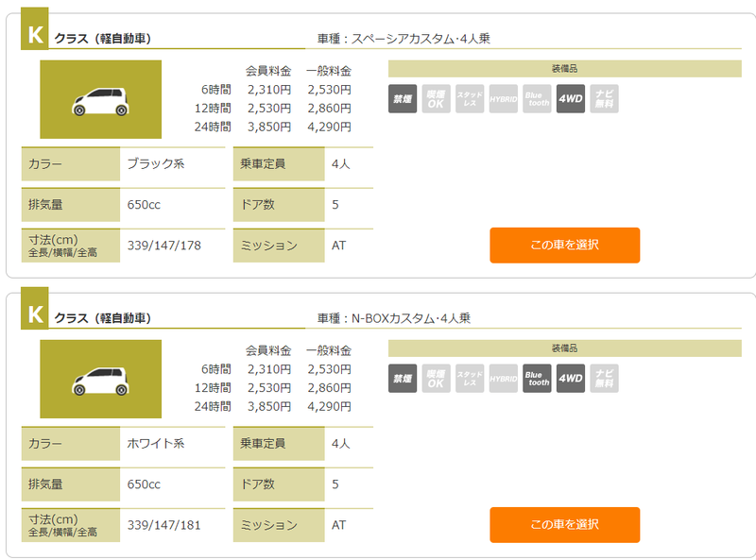The width and height of the screenshot is (756, 560).
Task: Click the 6時間 一般料金 2,530円 on the N-BOXカスタム card
Action: tap(329, 369)
